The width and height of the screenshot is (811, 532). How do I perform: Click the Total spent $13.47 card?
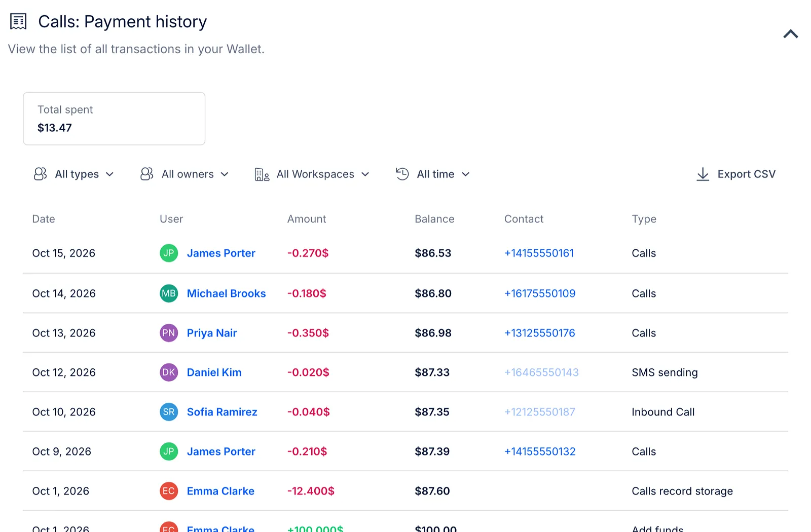pos(114,119)
